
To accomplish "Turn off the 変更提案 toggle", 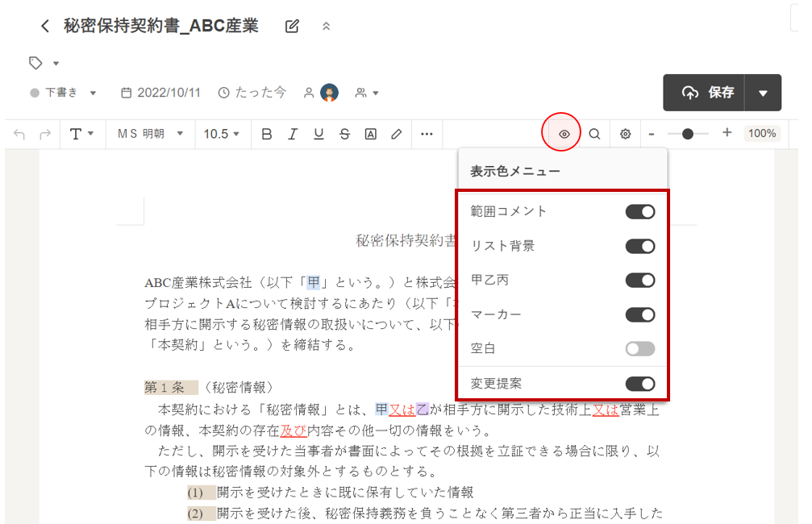I will [639, 384].
